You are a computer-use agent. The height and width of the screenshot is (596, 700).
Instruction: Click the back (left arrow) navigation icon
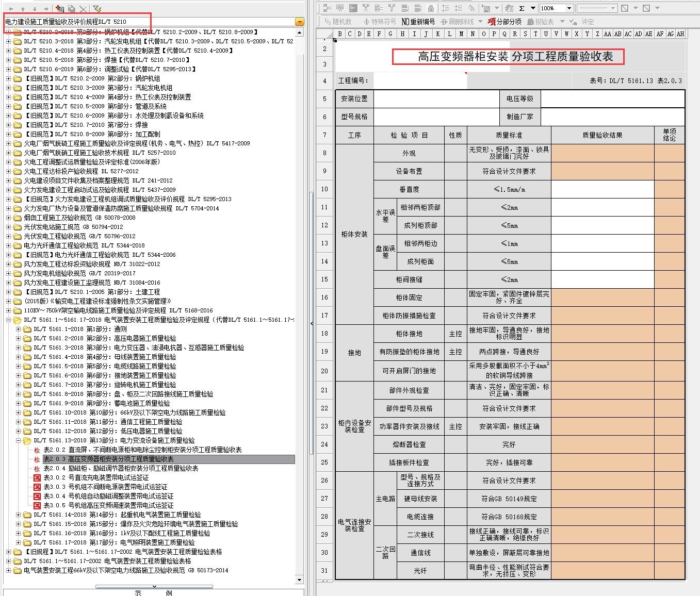(11, 9)
